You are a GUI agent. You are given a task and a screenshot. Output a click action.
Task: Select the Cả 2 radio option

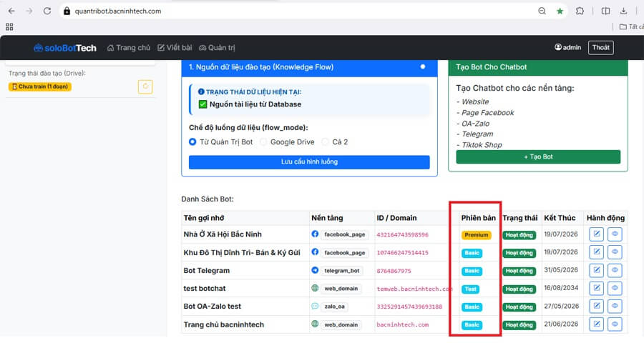[326, 142]
